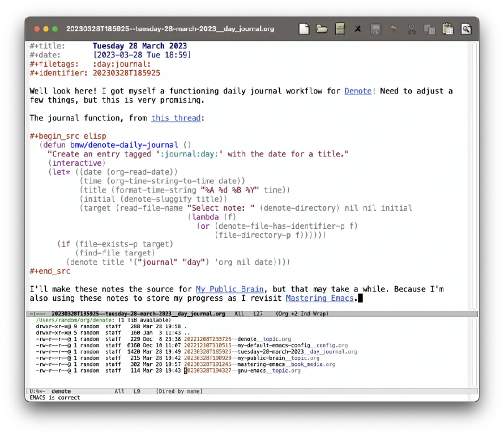Click identifier value 20230328T185925 in header
This screenshot has height=435, width=504.
coord(126,73)
